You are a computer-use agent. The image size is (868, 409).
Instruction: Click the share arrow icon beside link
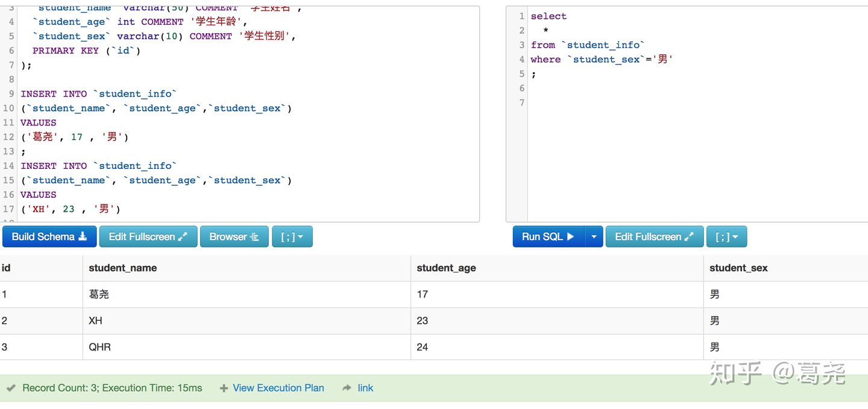[347, 388]
